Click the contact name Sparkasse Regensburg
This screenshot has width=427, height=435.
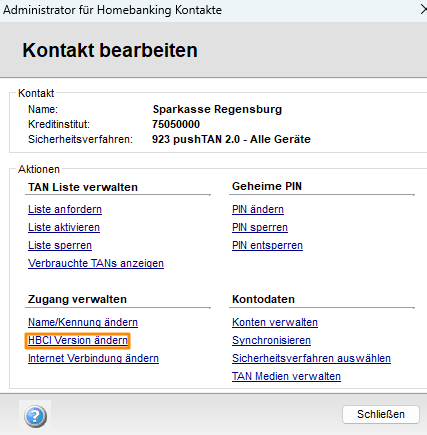[217, 109]
